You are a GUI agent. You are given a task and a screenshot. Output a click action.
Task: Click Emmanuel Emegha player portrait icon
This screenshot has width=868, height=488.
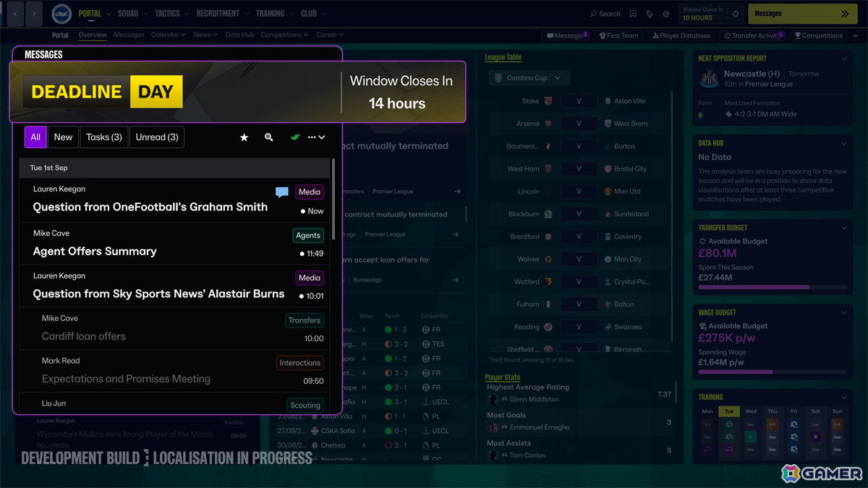(493, 427)
